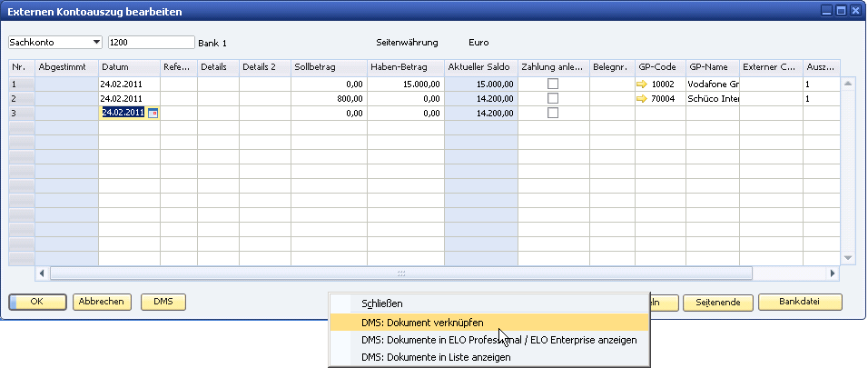
Task: Select row number 2 header
Action: click(x=22, y=99)
